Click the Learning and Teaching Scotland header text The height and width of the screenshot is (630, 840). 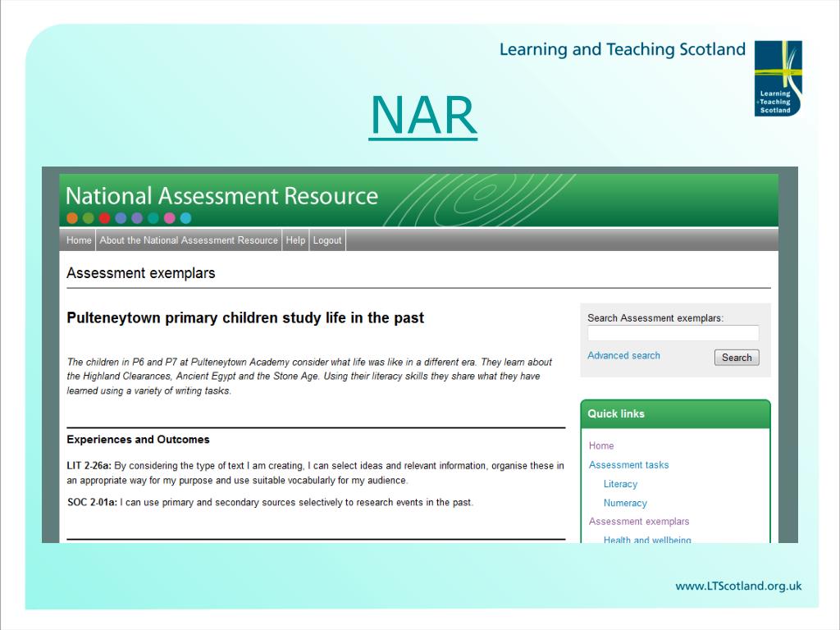click(623, 49)
